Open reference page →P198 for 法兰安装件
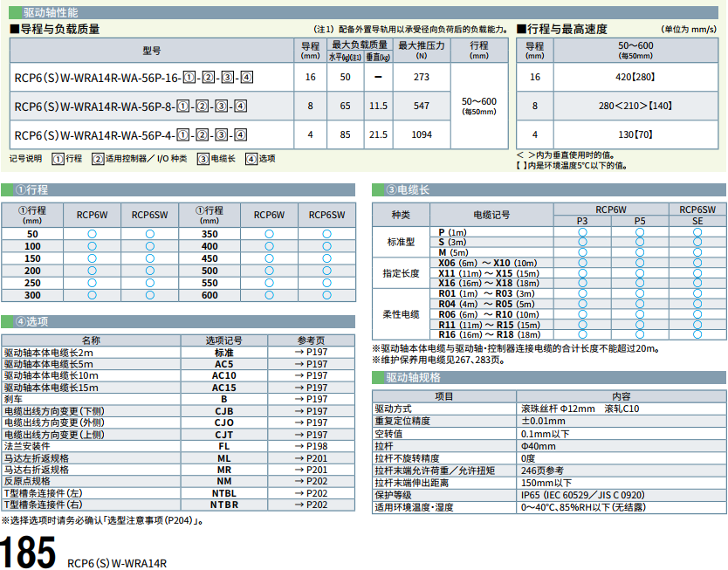The height and width of the screenshot is (570, 728). [311, 446]
